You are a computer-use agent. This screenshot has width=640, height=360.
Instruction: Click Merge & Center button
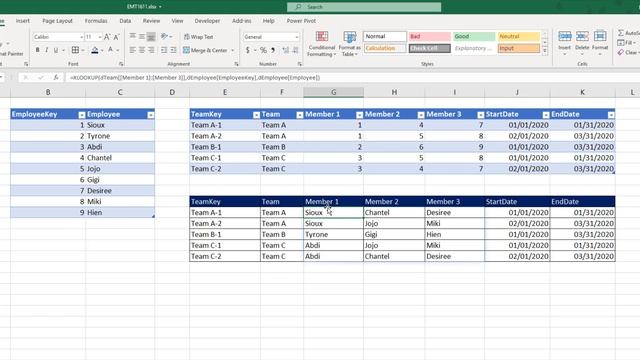[x=205, y=50]
